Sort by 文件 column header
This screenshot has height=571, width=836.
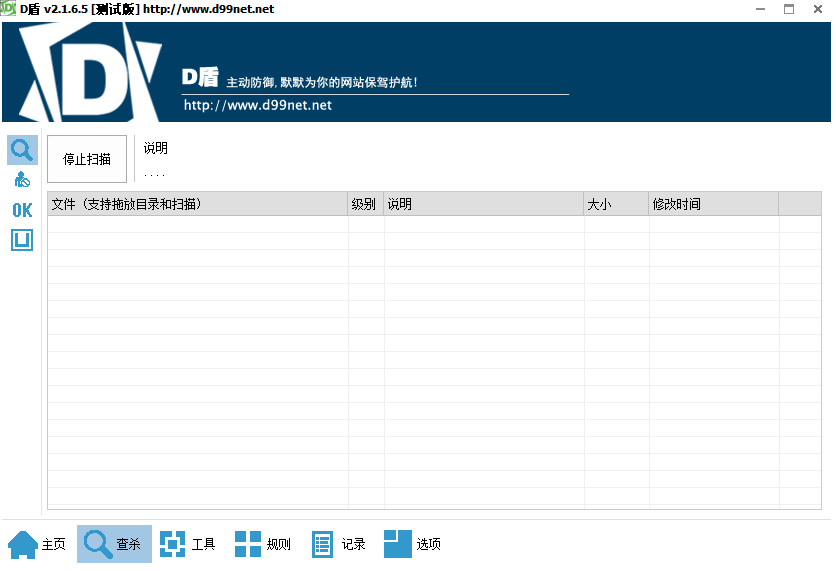(x=197, y=204)
